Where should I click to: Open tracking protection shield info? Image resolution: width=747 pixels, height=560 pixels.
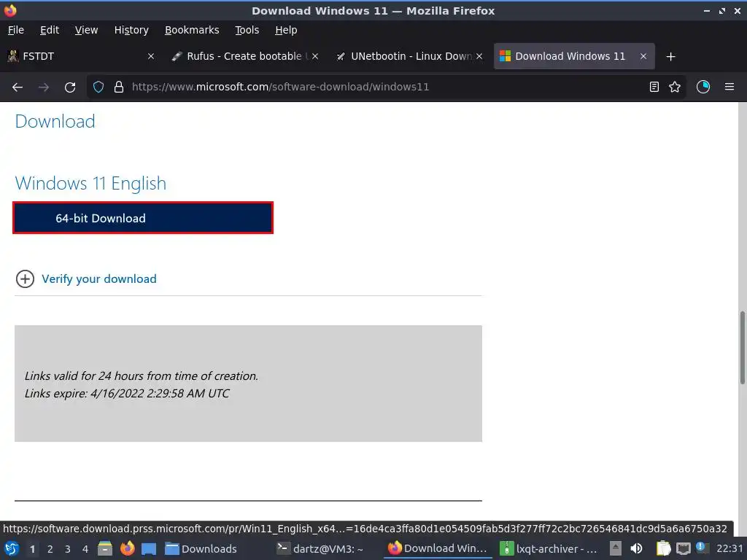point(98,87)
